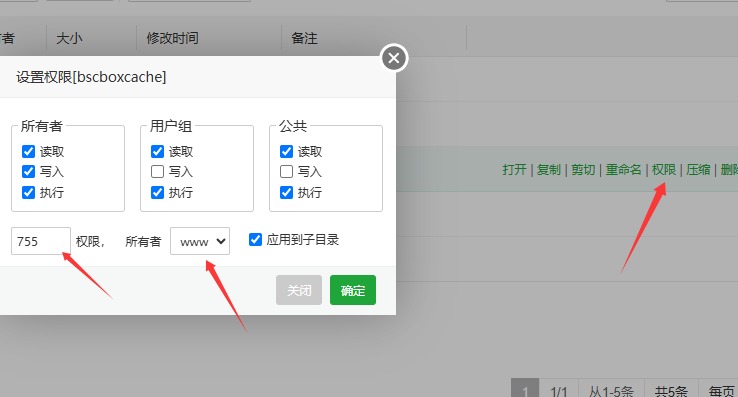The width and height of the screenshot is (738, 397).
Task: Open the owner www dropdown
Action: point(200,241)
